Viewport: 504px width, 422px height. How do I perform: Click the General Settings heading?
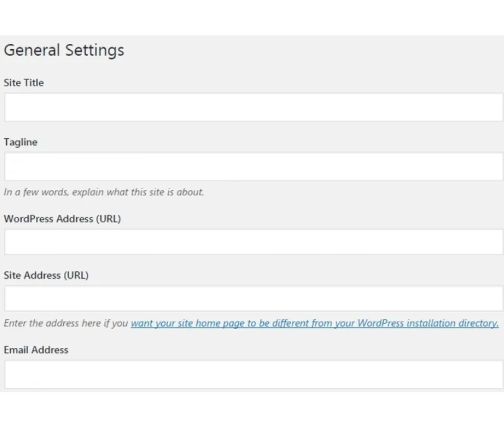(63, 50)
